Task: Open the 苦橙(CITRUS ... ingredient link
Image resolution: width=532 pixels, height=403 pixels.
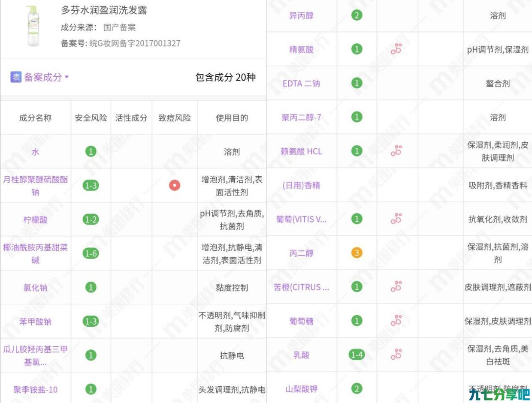Action: 301,287
